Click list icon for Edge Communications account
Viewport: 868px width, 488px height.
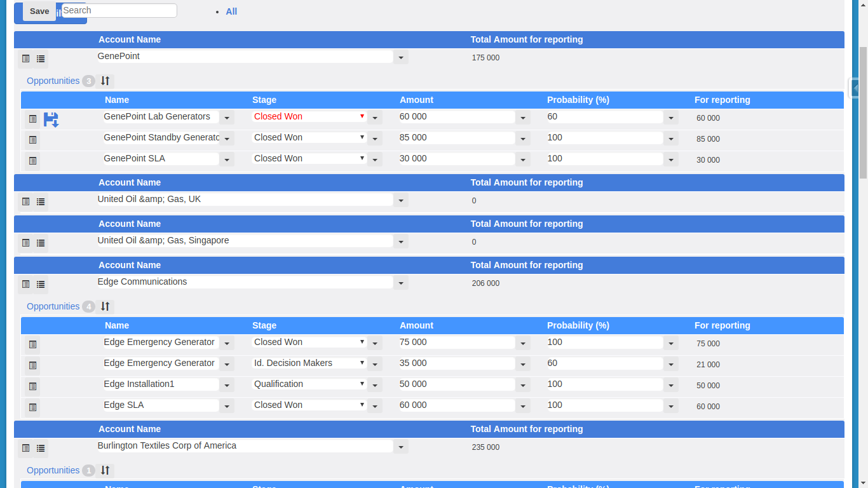tap(41, 284)
